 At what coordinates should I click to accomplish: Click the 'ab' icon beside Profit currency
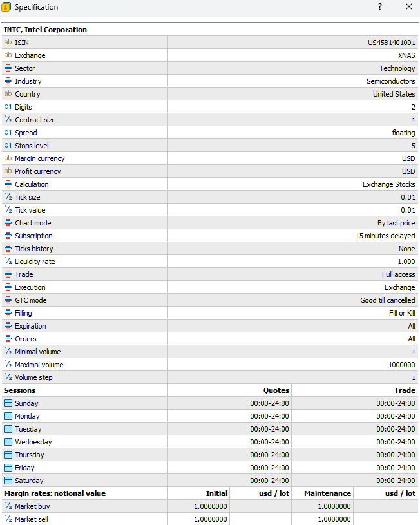8,171
